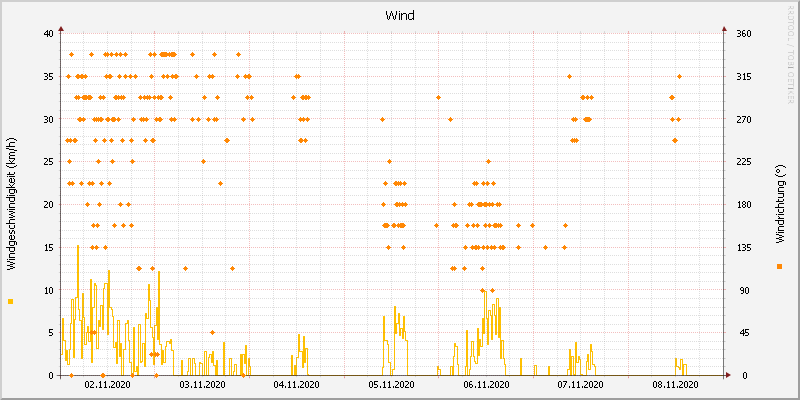Click the left axis value 35

[x=48, y=77]
